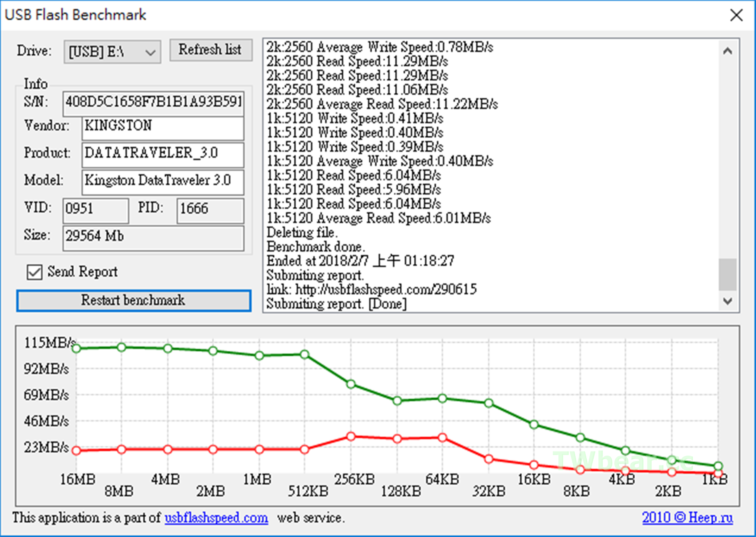
Task: Click the 128KB x-axis label
Action: point(401,491)
